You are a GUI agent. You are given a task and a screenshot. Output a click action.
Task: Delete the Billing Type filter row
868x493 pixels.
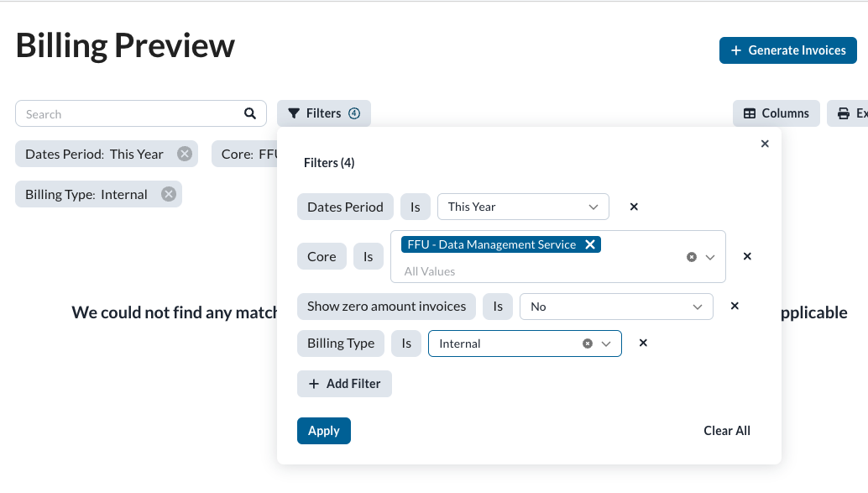click(x=643, y=343)
